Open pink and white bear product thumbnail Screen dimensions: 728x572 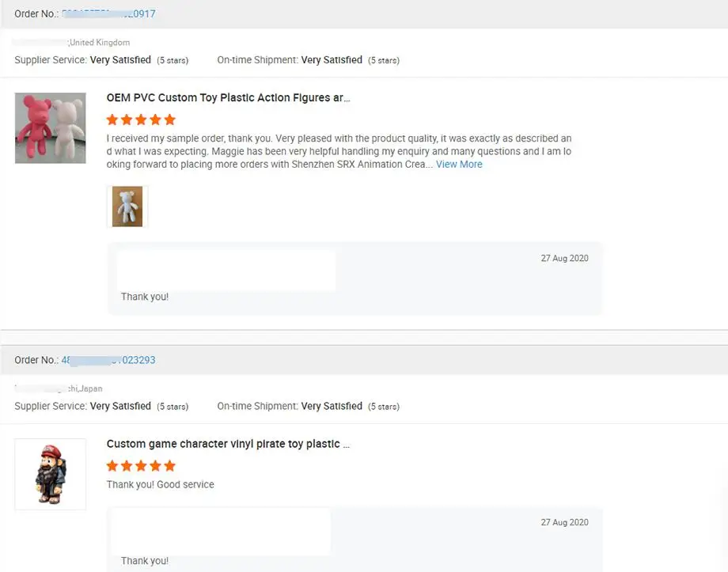(x=50, y=128)
